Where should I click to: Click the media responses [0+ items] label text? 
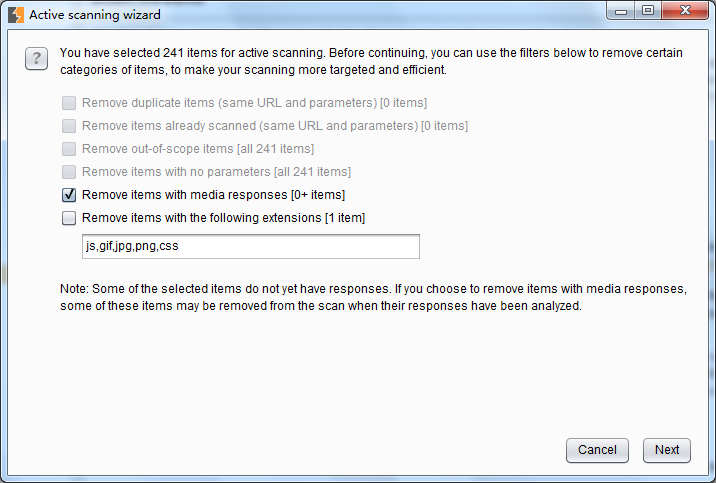point(213,195)
